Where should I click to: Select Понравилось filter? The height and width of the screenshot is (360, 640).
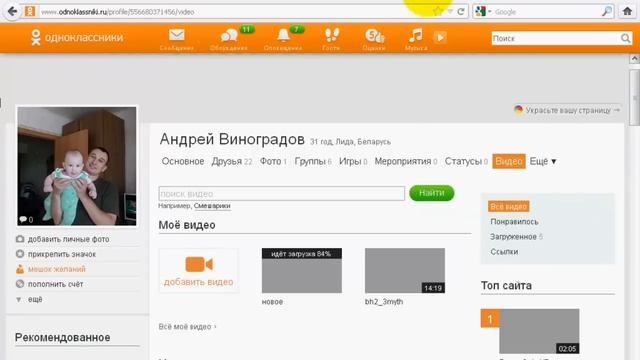(x=514, y=222)
